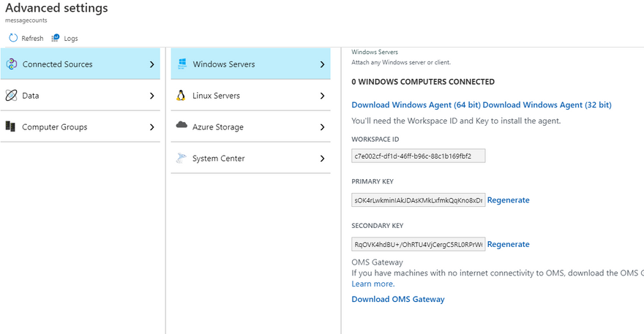The image size is (644, 334).
Task: Expand Connected Sources chevron arrow
Action: [152, 64]
